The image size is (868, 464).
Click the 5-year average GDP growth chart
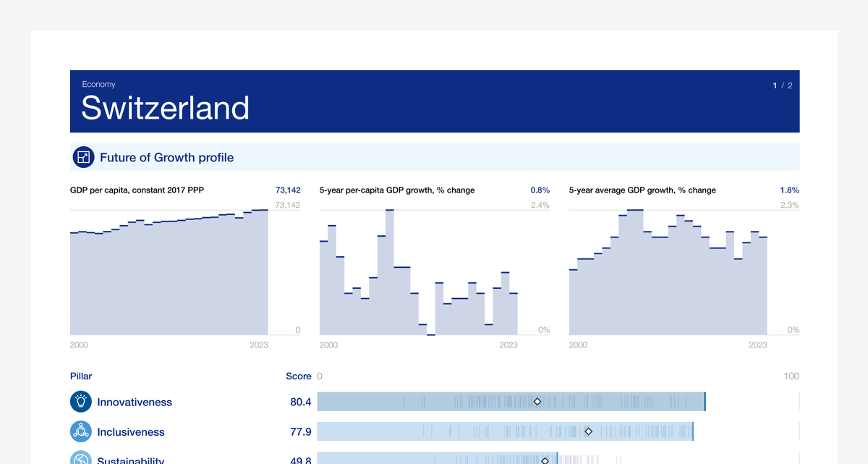click(668, 272)
